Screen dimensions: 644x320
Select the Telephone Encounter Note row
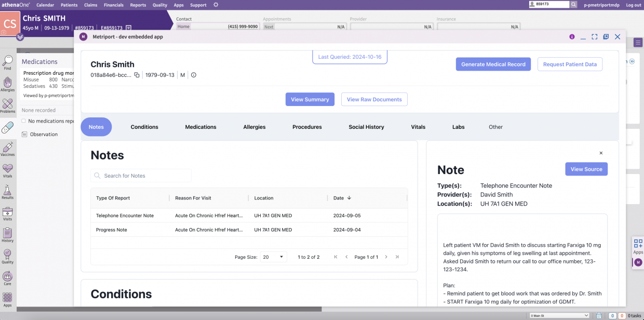pos(249,216)
